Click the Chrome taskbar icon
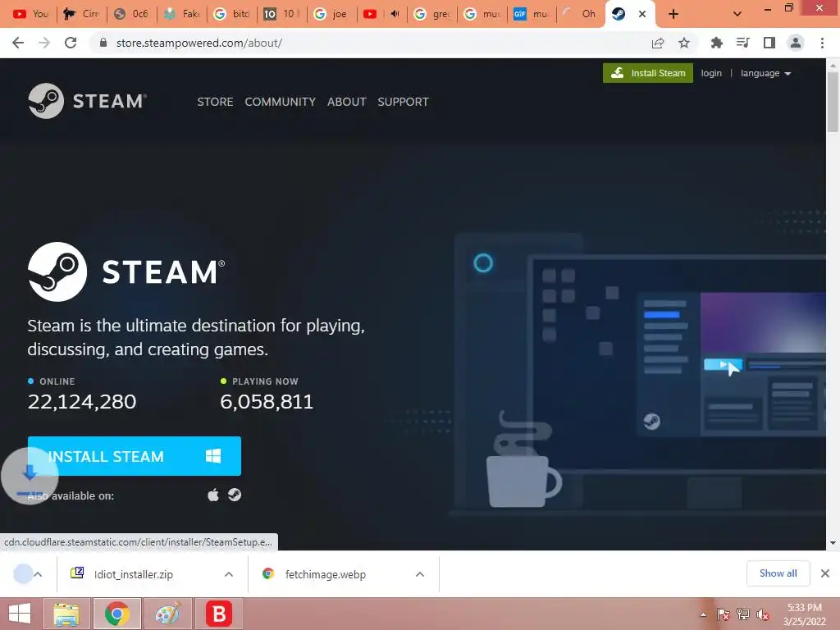The height and width of the screenshot is (630, 840). tap(116, 614)
